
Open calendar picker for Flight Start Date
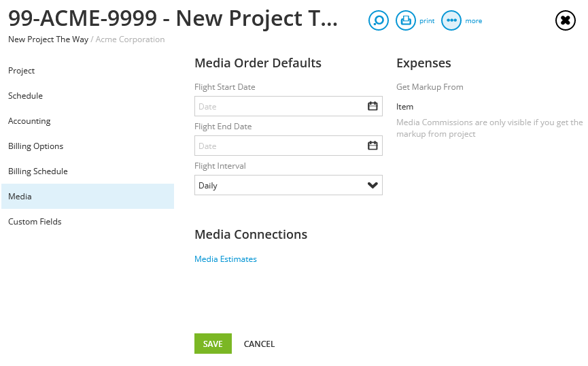(x=373, y=106)
